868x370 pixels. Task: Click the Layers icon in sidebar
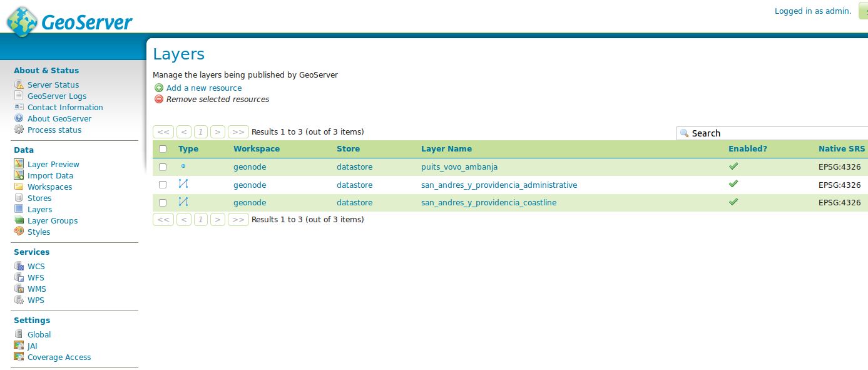(19, 209)
